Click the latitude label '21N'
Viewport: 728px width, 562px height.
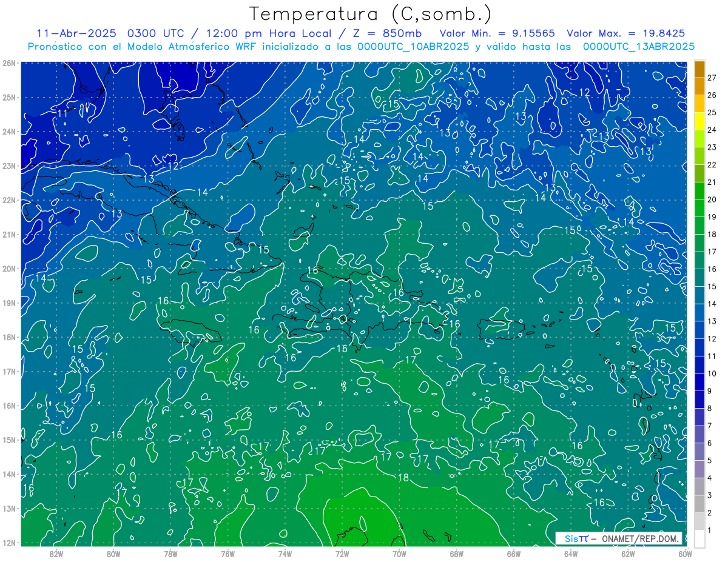click(8, 235)
